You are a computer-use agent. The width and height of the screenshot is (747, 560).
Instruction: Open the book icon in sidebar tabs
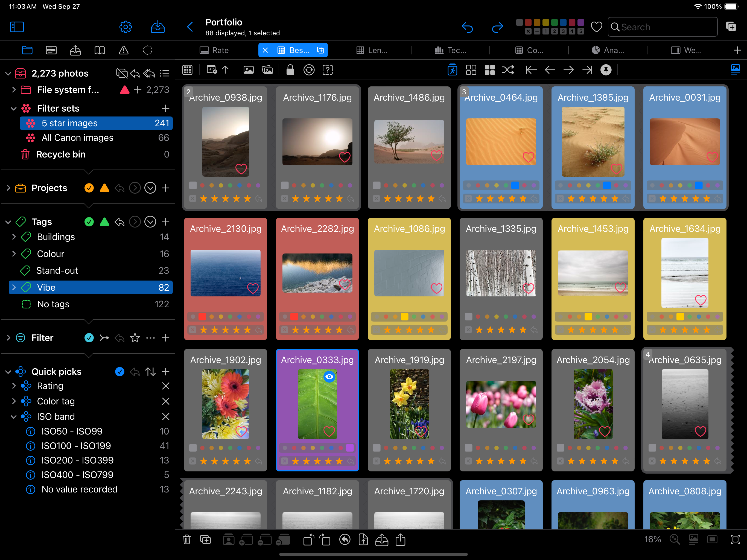99,50
